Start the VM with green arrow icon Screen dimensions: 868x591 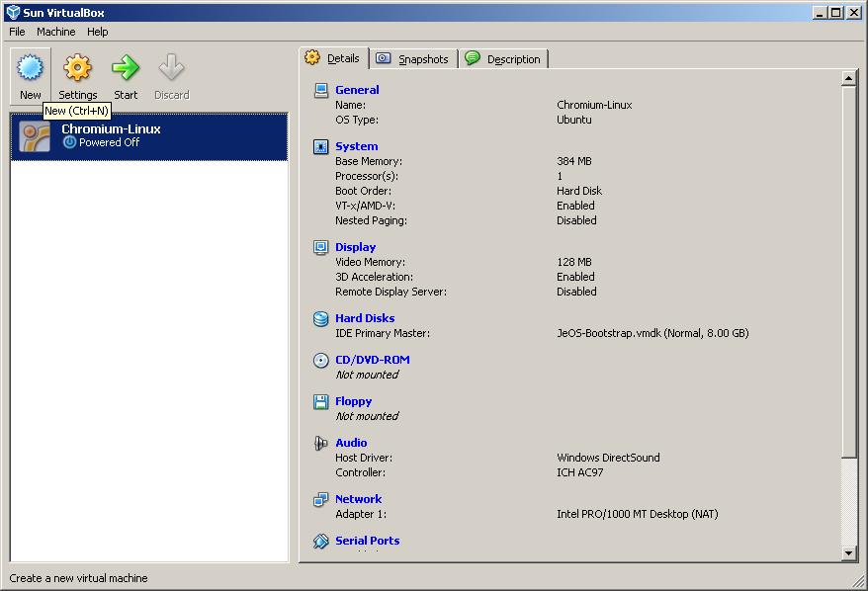pos(126,68)
